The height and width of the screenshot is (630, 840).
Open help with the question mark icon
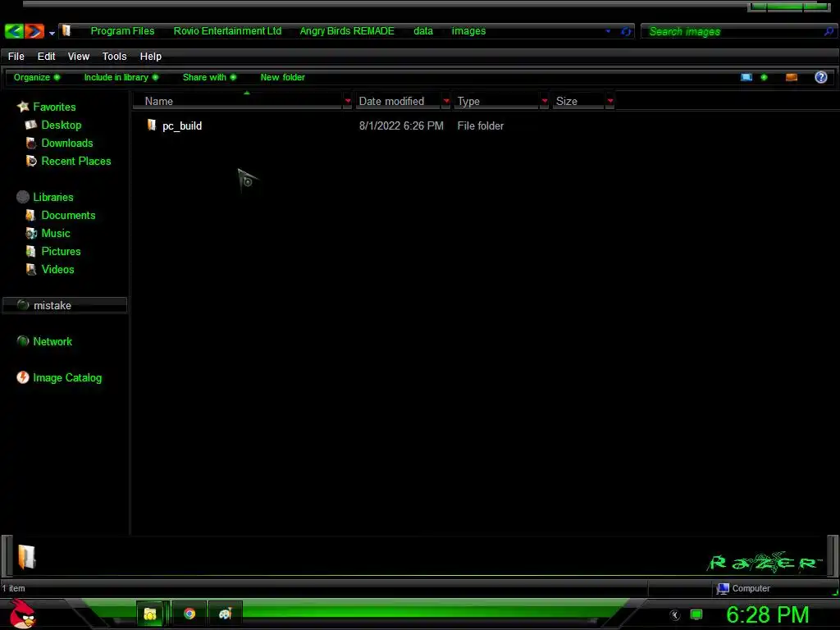(820, 77)
